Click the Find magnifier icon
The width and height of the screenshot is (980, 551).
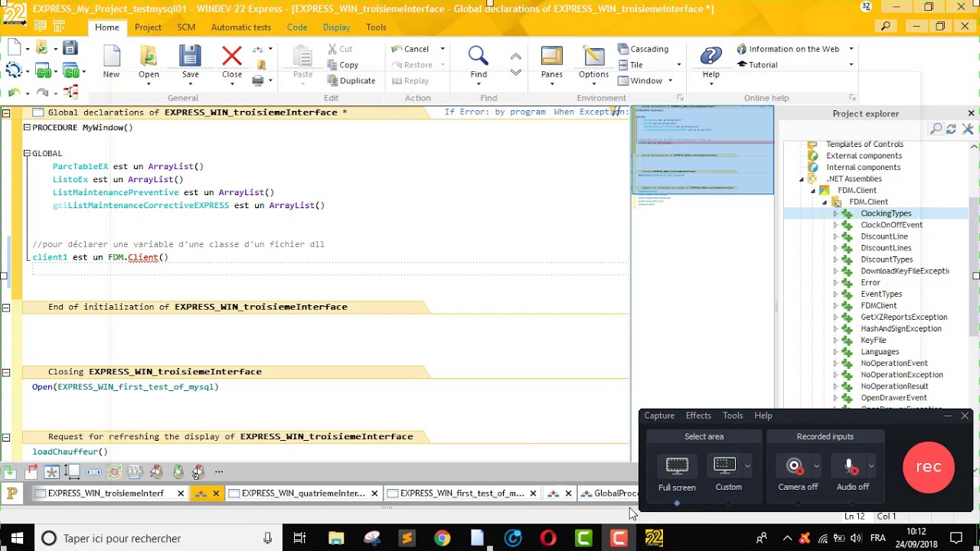coord(479,56)
